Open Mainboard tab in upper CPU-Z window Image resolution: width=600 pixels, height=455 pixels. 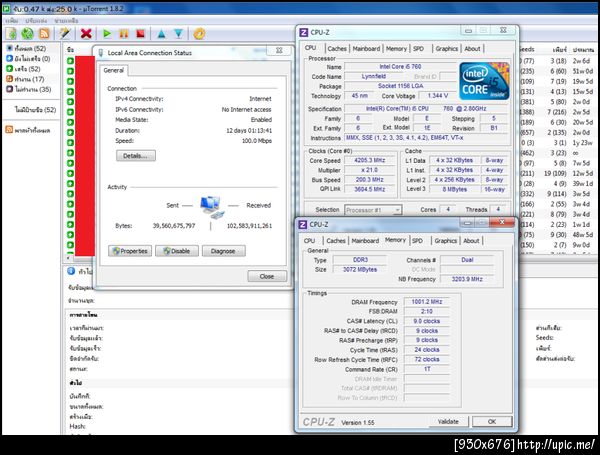click(x=366, y=49)
